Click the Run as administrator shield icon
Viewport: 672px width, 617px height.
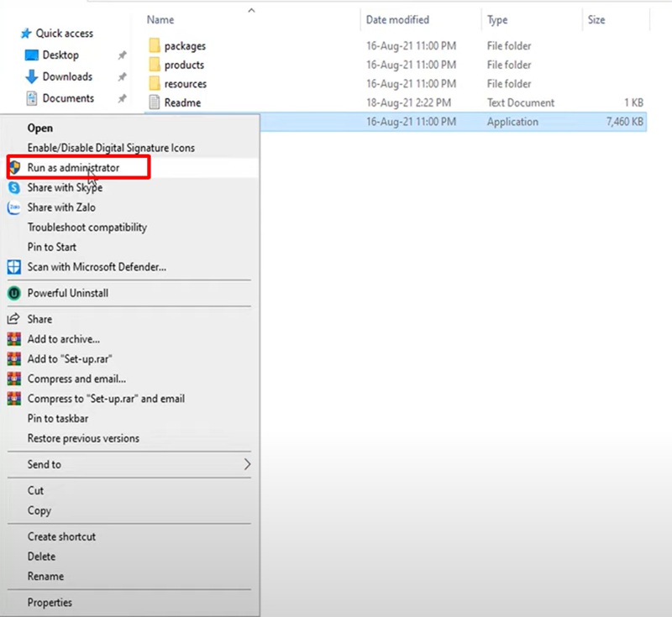click(15, 167)
